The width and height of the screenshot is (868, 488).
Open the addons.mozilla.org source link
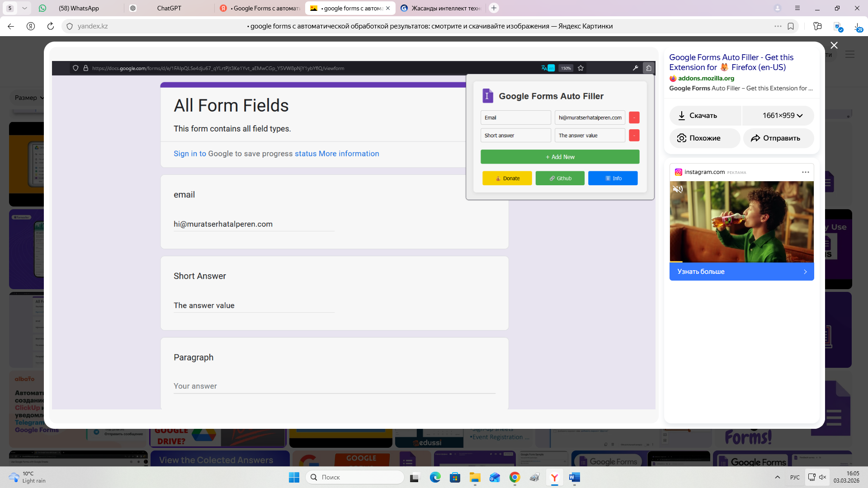point(706,78)
